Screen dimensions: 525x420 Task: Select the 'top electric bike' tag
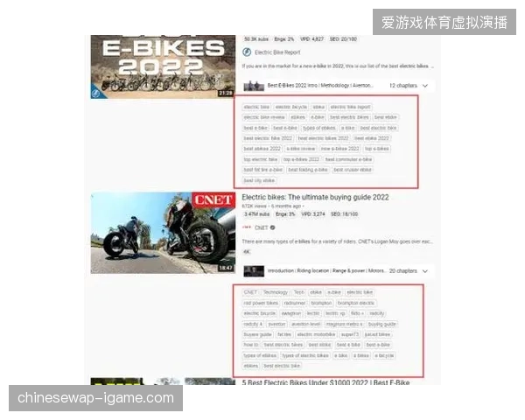261,159
